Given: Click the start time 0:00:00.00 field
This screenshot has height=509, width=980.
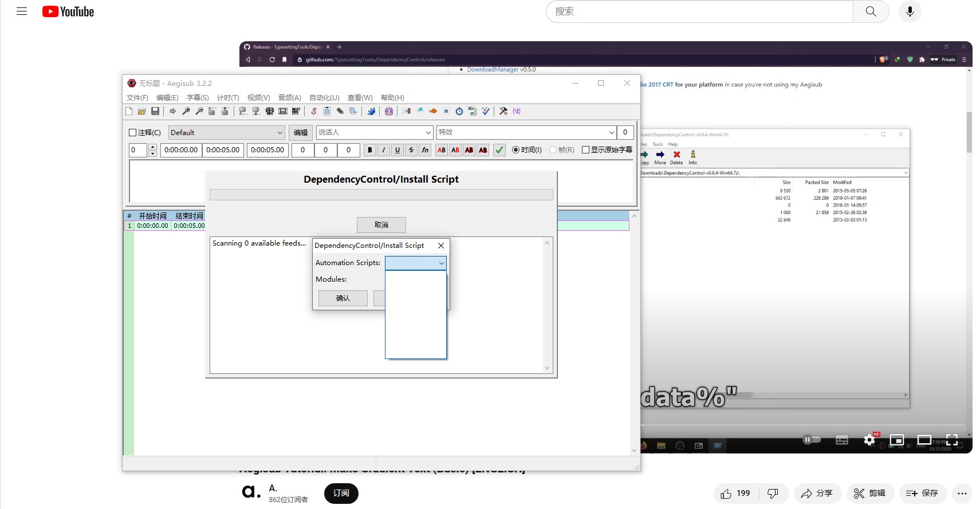Looking at the screenshot, I should (181, 150).
